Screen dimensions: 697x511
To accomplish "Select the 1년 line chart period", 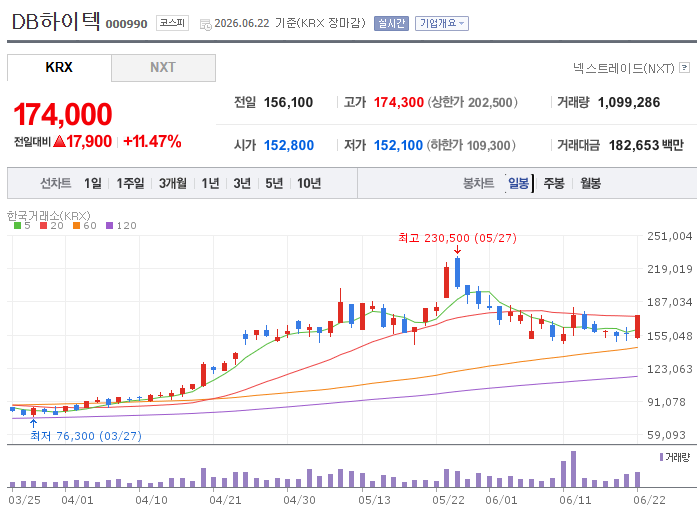I will pyautogui.click(x=210, y=183).
